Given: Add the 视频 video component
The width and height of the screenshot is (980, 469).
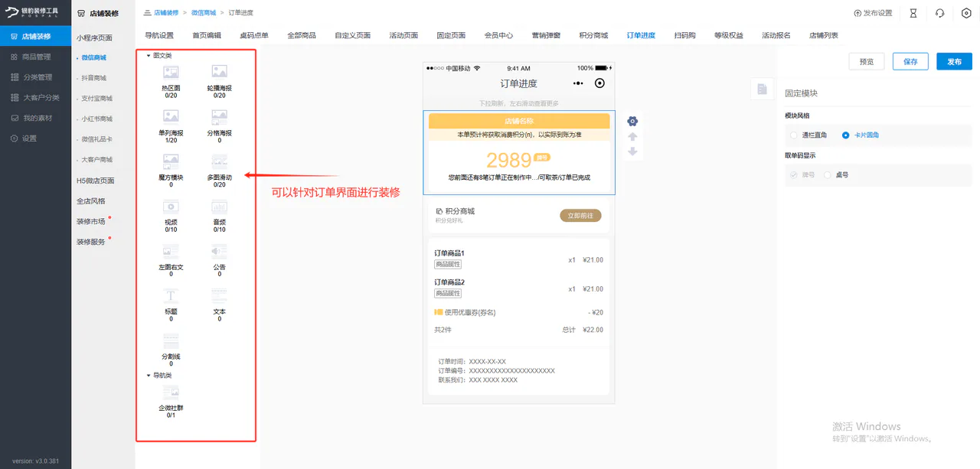Looking at the screenshot, I should point(171,214).
